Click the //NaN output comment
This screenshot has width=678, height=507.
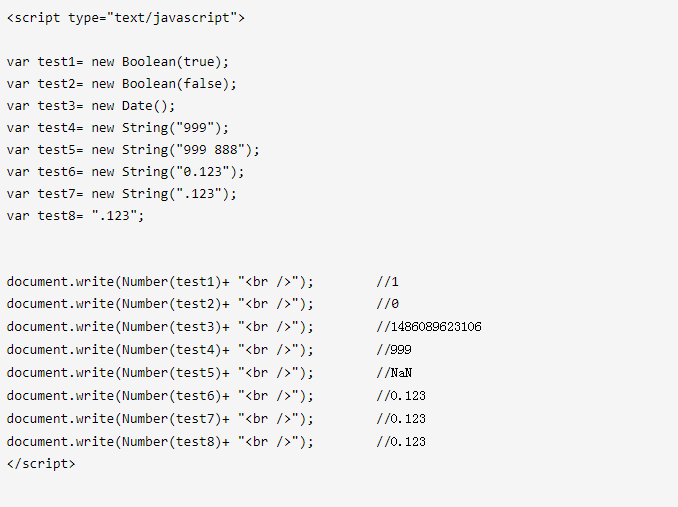(394, 373)
